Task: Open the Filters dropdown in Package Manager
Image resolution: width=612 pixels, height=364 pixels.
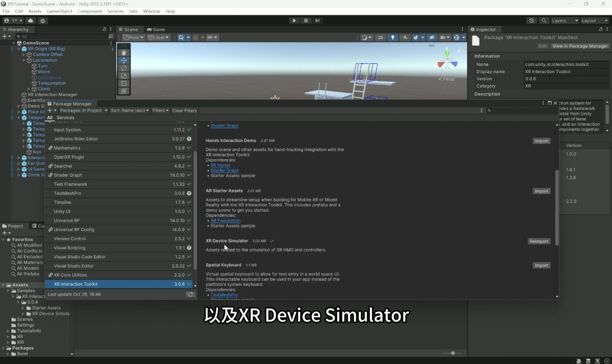Action: pyautogui.click(x=161, y=110)
